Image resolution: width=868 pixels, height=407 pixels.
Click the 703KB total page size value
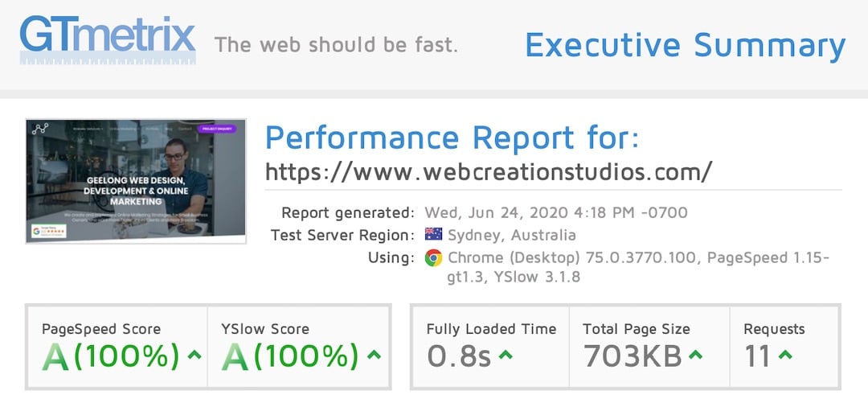pos(633,356)
